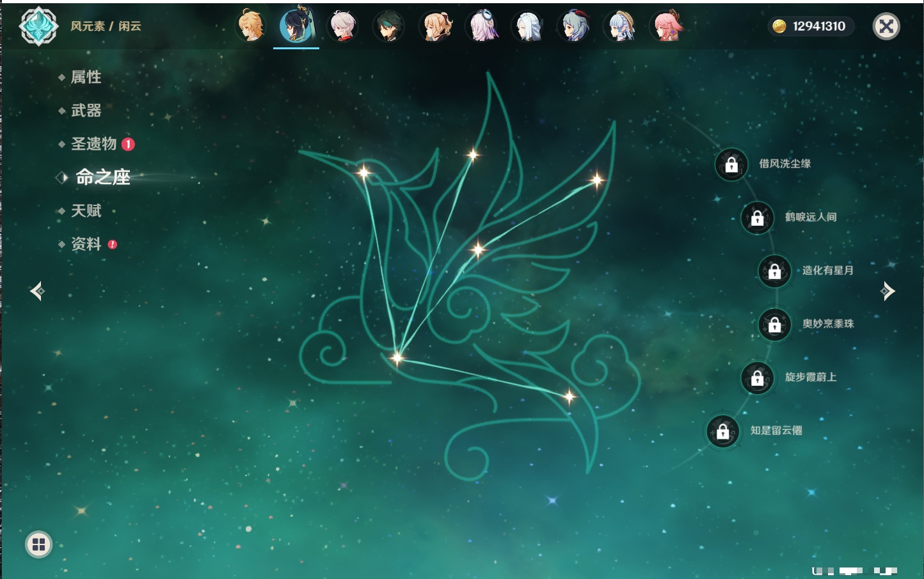Go to 圣遗物 artifacts page
924x579 pixels.
(94, 144)
